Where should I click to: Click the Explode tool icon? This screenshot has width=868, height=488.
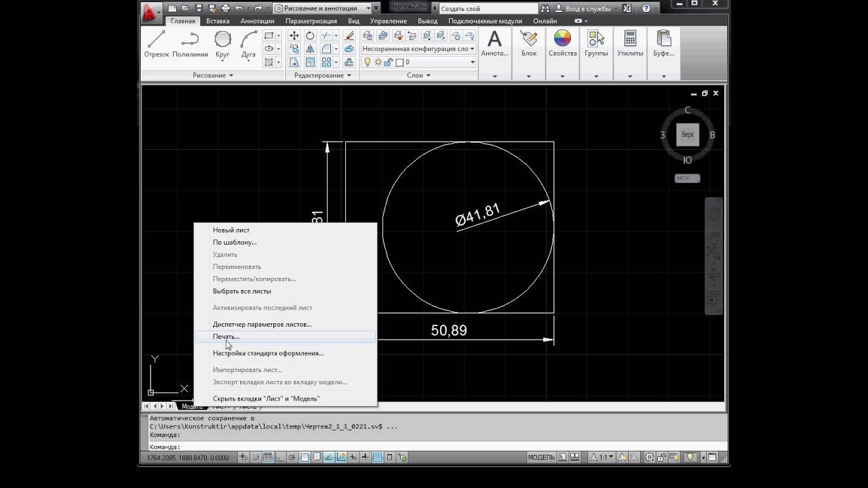pyautogui.click(x=349, y=49)
